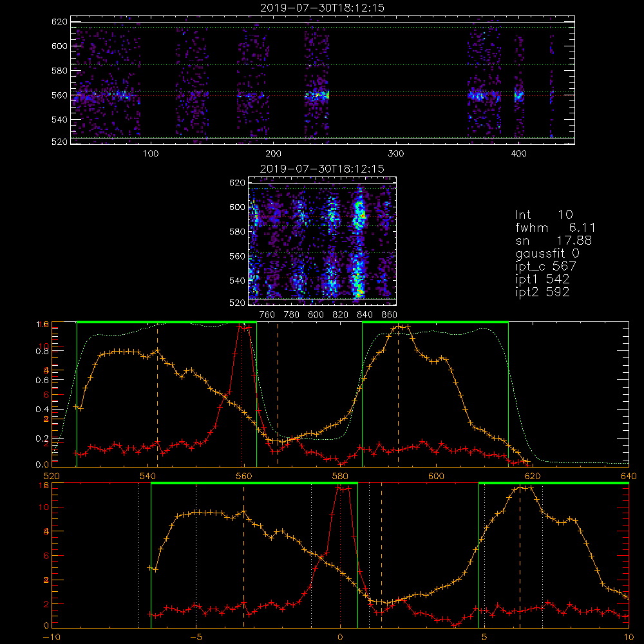Click the 'ipt2 592' label
The width and height of the screenshot is (644, 644).
coord(542,292)
